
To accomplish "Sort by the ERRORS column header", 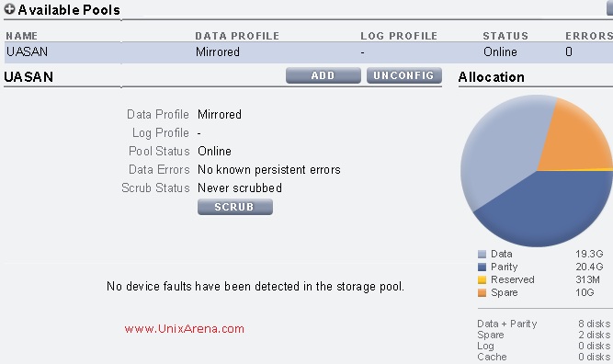I will tap(589, 36).
